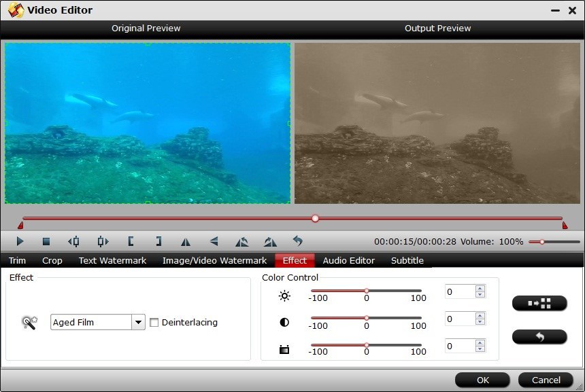Click the brightness value up stepper
This screenshot has height=392, width=585.
(x=480, y=287)
